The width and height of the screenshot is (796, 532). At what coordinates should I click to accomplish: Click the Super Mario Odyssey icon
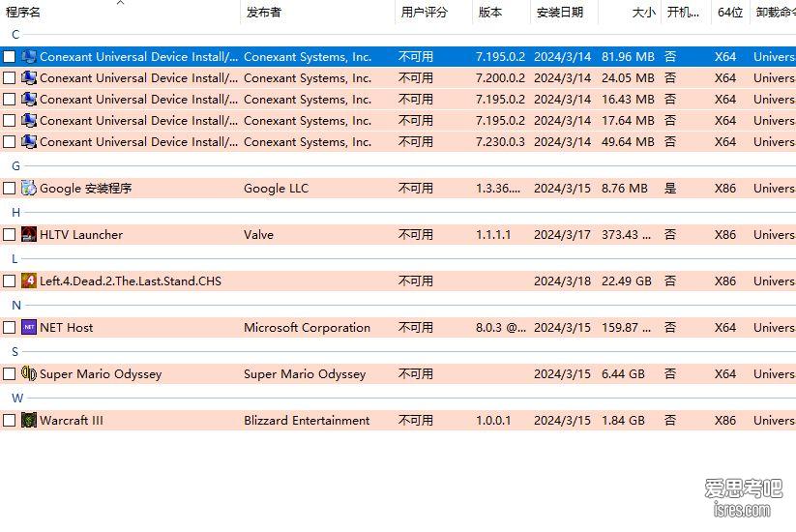29,373
